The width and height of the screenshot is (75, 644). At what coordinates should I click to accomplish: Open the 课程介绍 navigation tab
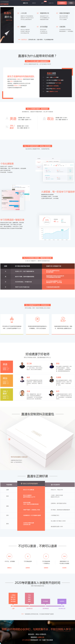(x=25, y=3)
